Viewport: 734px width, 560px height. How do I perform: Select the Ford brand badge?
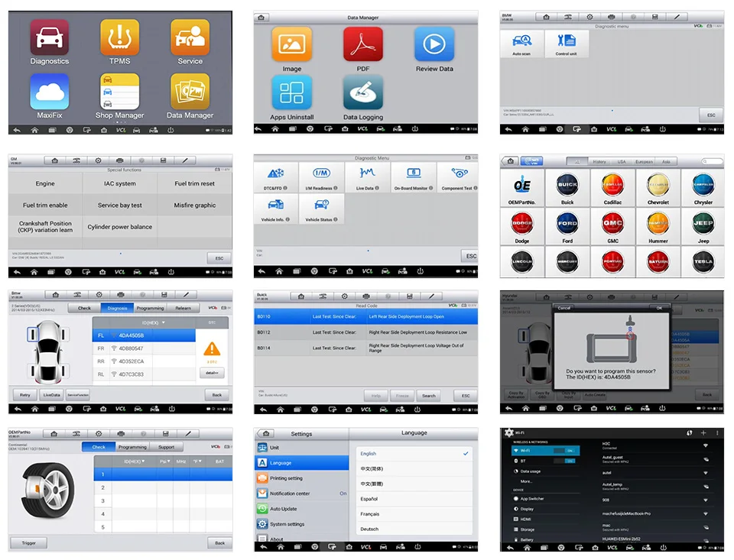click(567, 224)
